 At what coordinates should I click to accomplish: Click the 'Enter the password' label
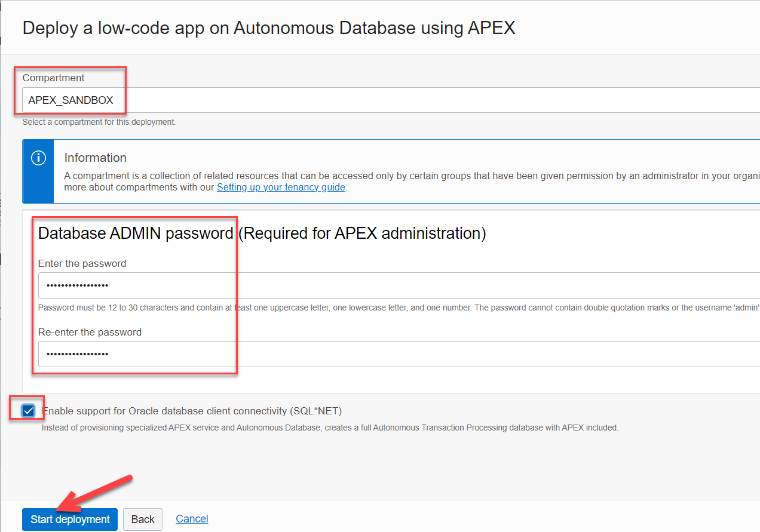tap(82, 263)
